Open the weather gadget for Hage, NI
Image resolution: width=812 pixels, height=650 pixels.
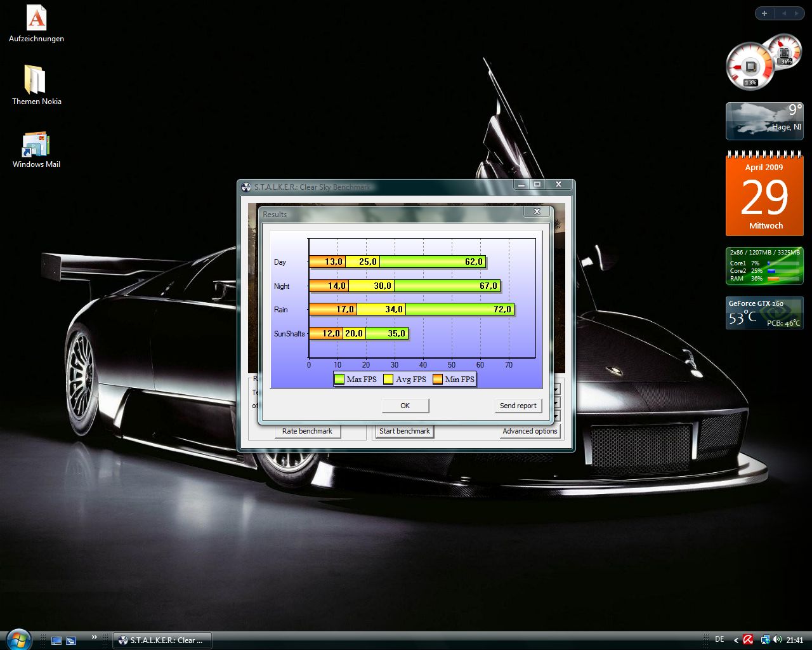[x=764, y=121]
